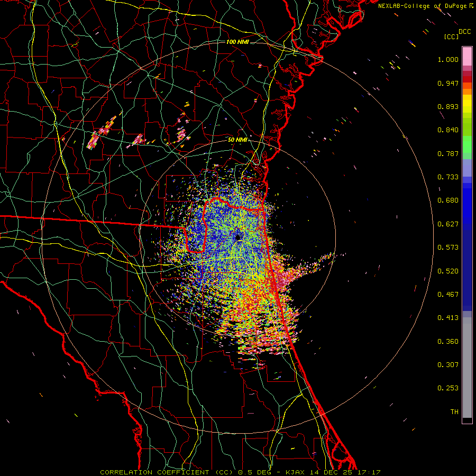
Task: Pick the lavender color bar segment
Action: pos(467,168)
